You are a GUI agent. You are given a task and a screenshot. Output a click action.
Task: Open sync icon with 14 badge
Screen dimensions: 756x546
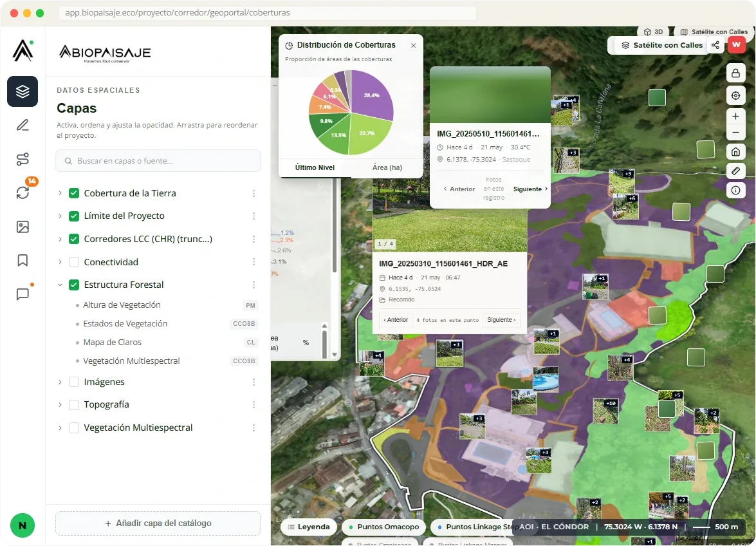pos(23,193)
